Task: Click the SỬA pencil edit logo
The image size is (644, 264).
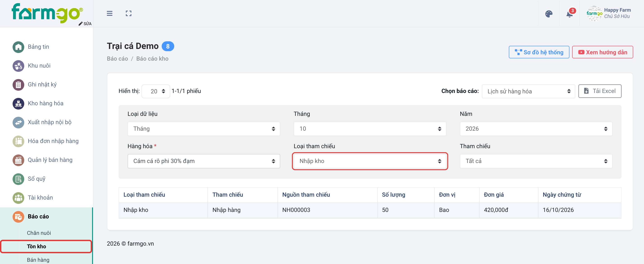Action: click(85, 24)
